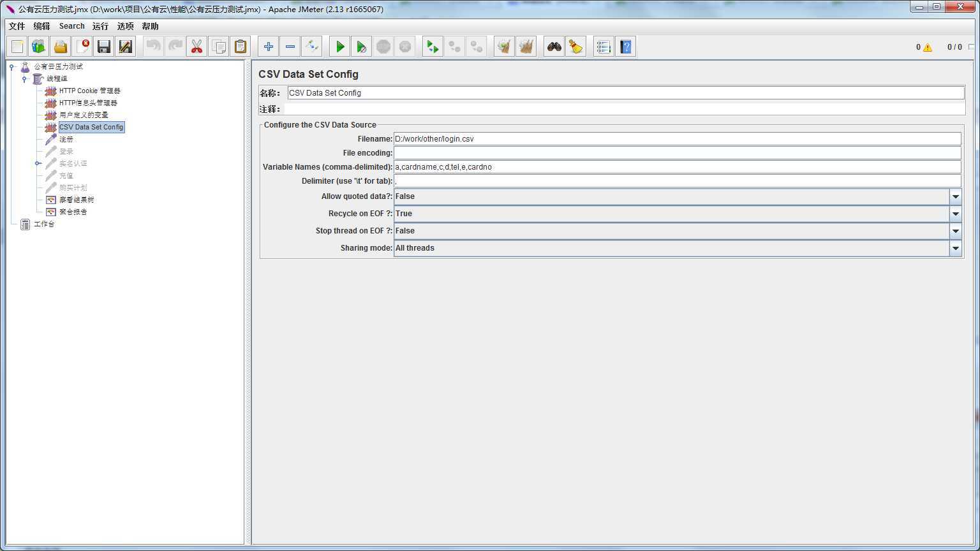Click the Undo arrow icon
This screenshot has width=980, height=551.
(154, 47)
